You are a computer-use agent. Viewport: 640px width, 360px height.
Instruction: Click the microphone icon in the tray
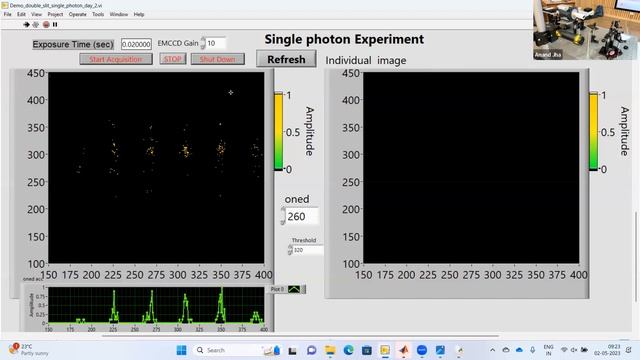tap(533, 350)
